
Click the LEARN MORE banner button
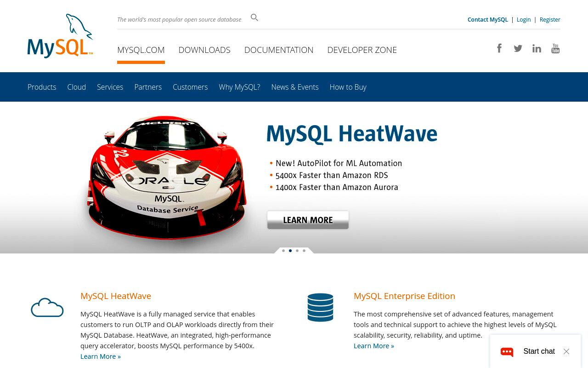308,220
